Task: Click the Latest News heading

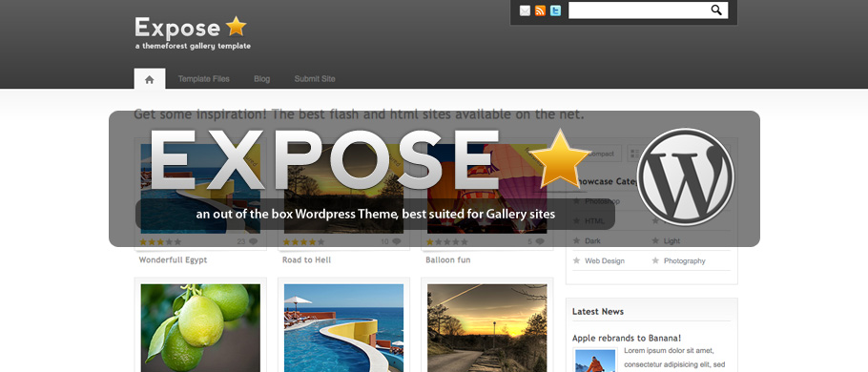Action: [598, 312]
